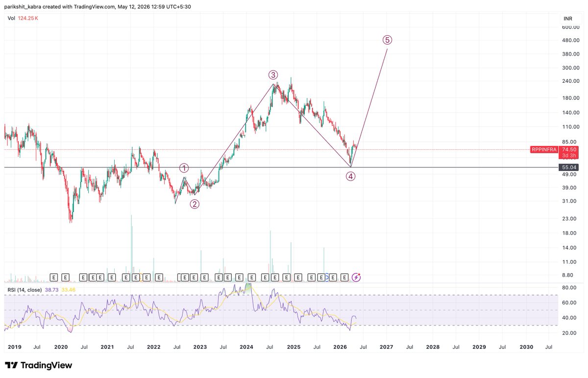
Task: Click the 240.00 price scale label
Action: click(x=570, y=81)
